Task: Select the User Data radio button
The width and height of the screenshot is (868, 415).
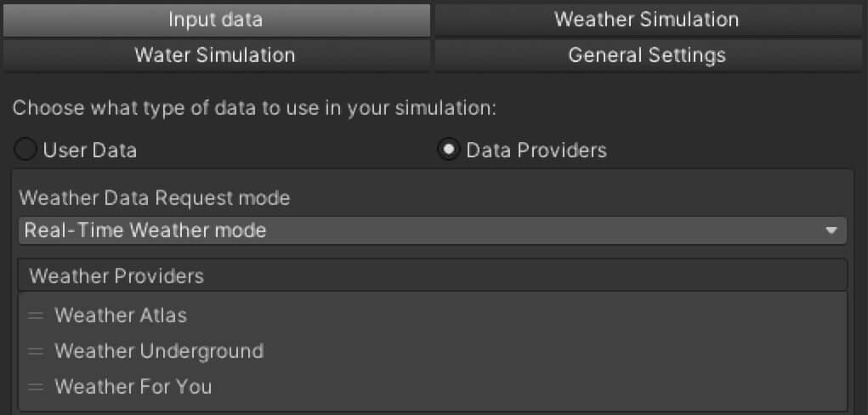Action: [26, 151]
